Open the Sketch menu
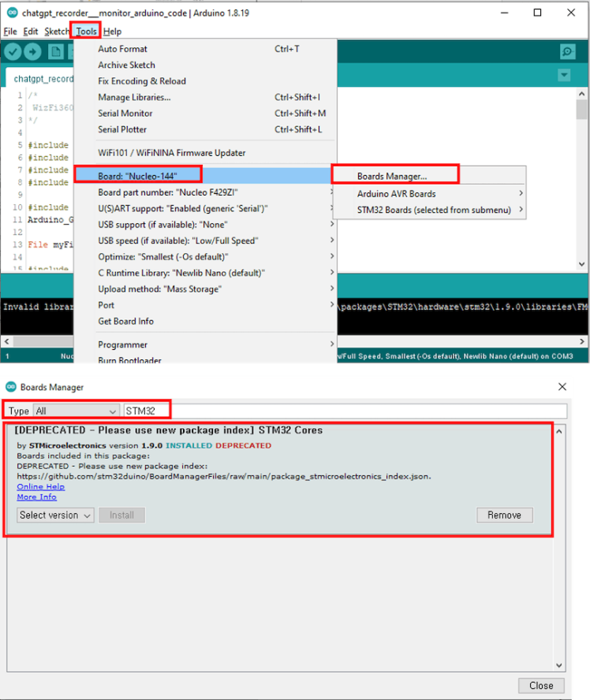 [56, 32]
